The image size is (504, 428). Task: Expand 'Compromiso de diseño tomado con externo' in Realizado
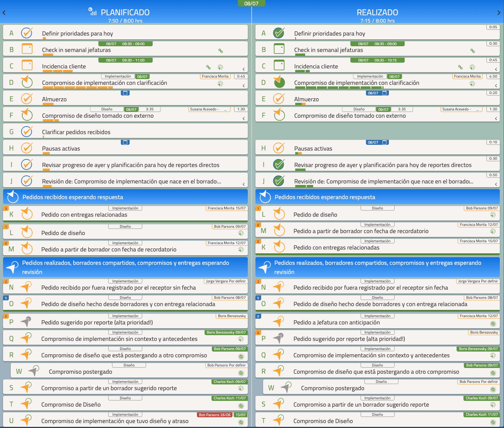pos(496,118)
